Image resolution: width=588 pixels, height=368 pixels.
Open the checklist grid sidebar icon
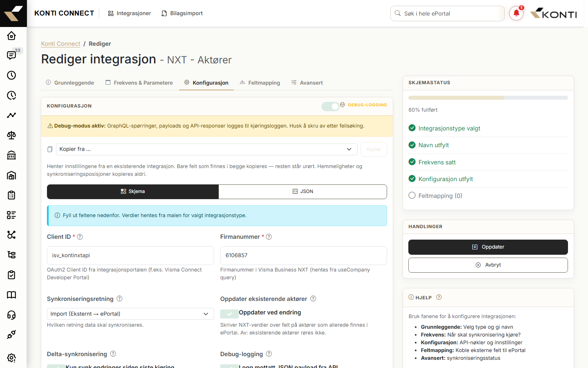[x=11, y=215]
